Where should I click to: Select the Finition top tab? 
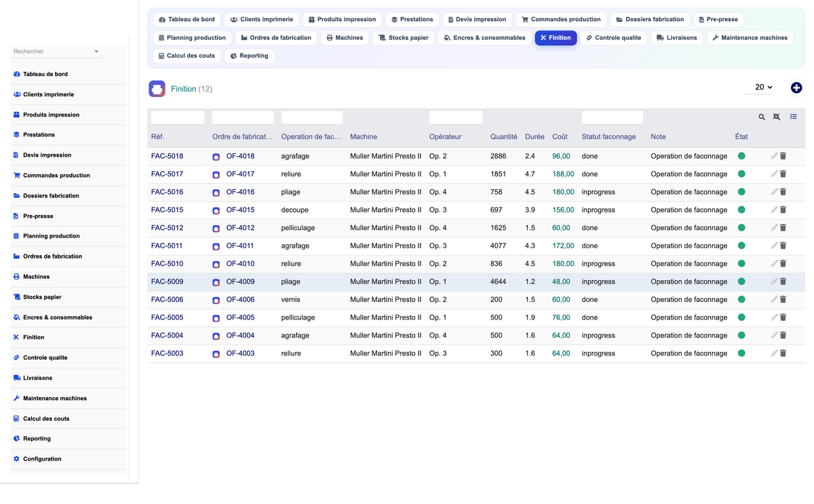(x=556, y=38)
